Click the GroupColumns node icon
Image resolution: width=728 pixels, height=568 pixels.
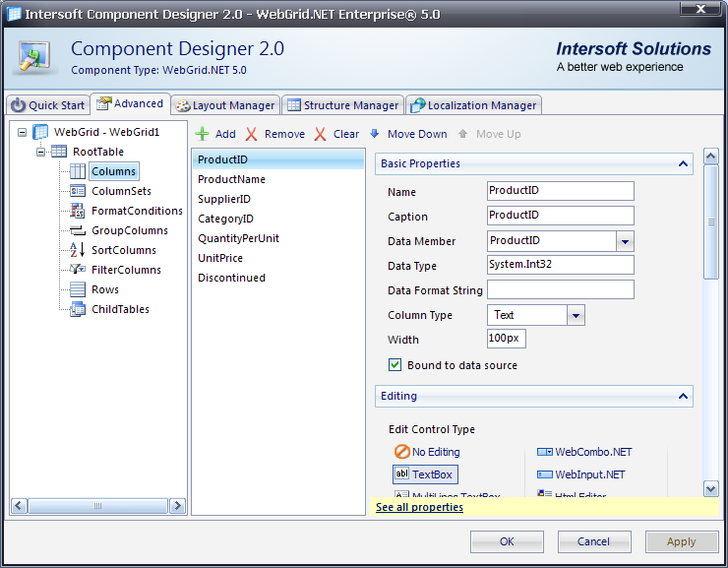[78, 230]
